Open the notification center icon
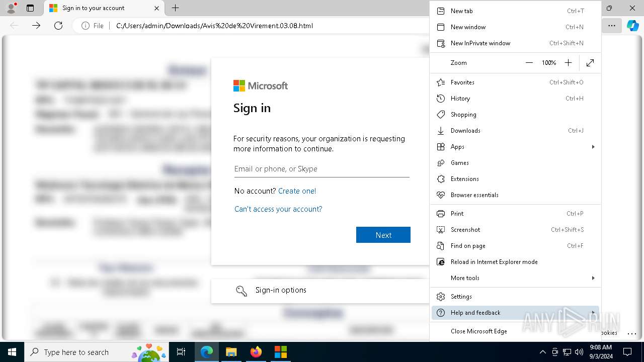 [x=627, y=352]
